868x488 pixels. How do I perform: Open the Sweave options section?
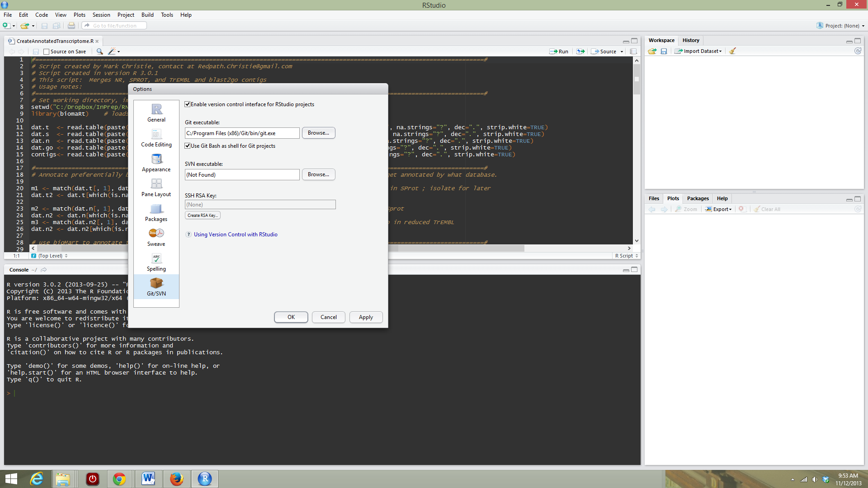click(x=156, y=237)
